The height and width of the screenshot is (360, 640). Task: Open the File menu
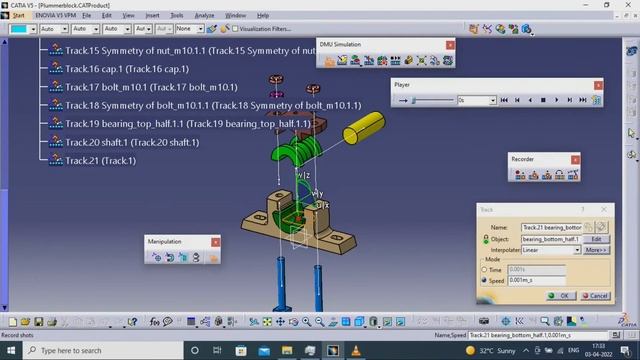[87, 16]
